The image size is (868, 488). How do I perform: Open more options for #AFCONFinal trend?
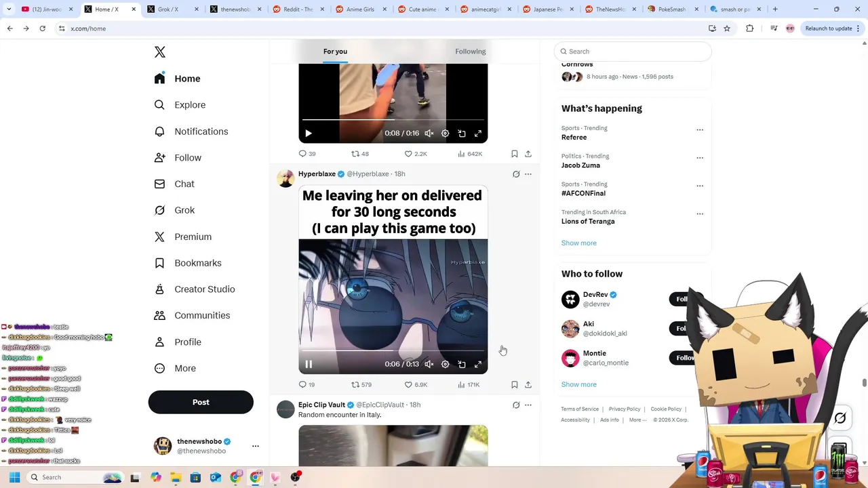pos(700,186)
